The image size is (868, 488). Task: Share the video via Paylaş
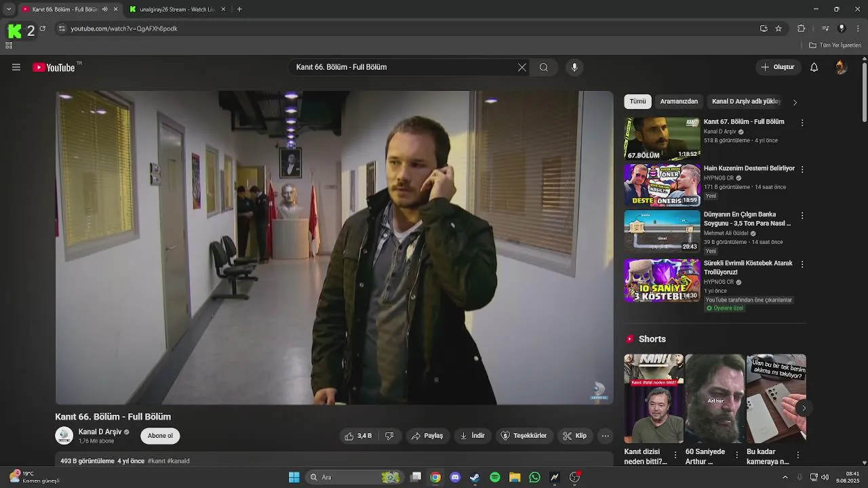click(x=427, y=436)
